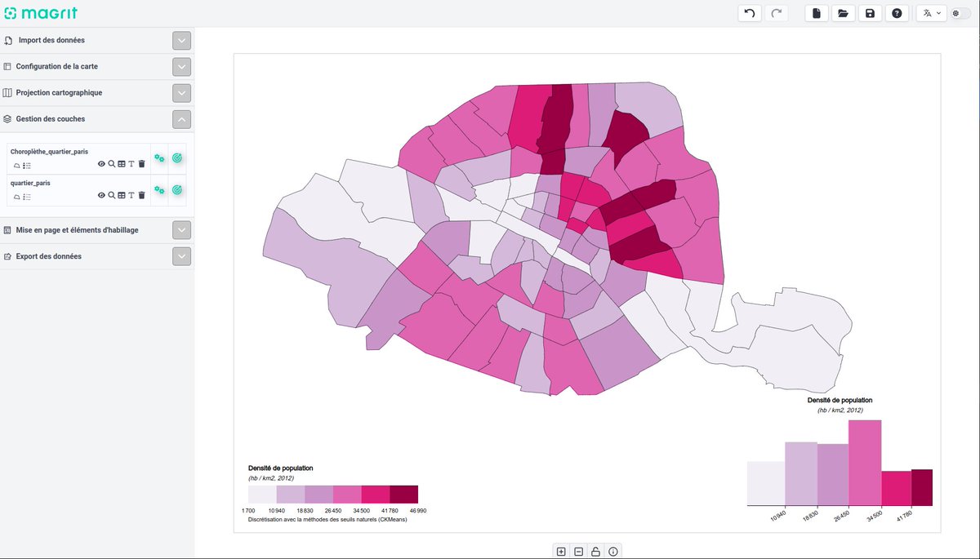Screen dimensions: 980x559
Task: Open settings for the Choroplèthe_quartier_paris layer
Action: [x=158, y=157]
